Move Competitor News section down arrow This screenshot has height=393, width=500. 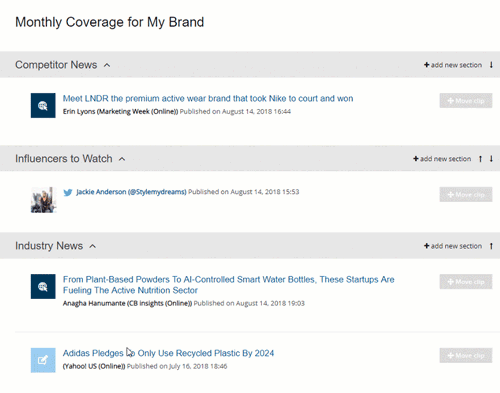point(491,65)
